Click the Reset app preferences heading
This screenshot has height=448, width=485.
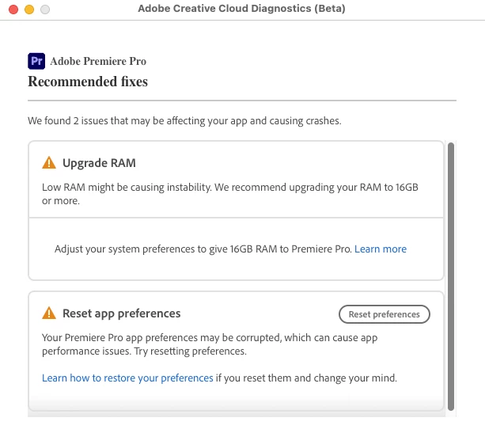(x=122, y=313)
